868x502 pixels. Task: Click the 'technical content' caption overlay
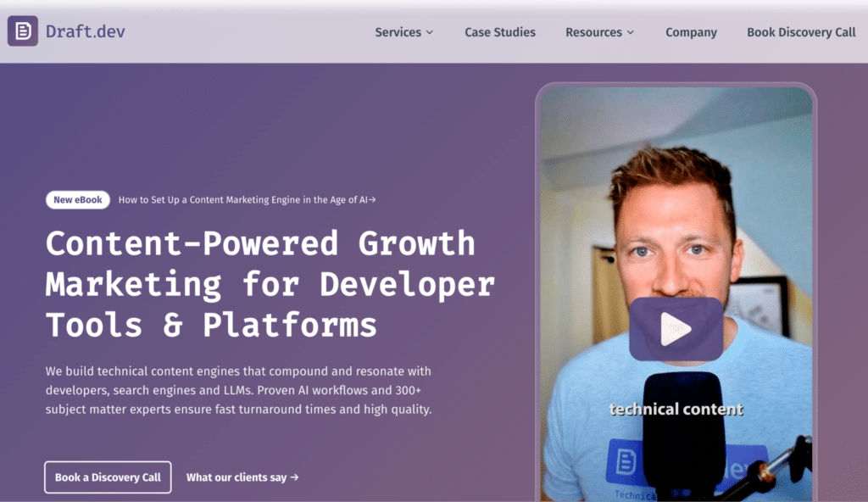pos(676,408)
